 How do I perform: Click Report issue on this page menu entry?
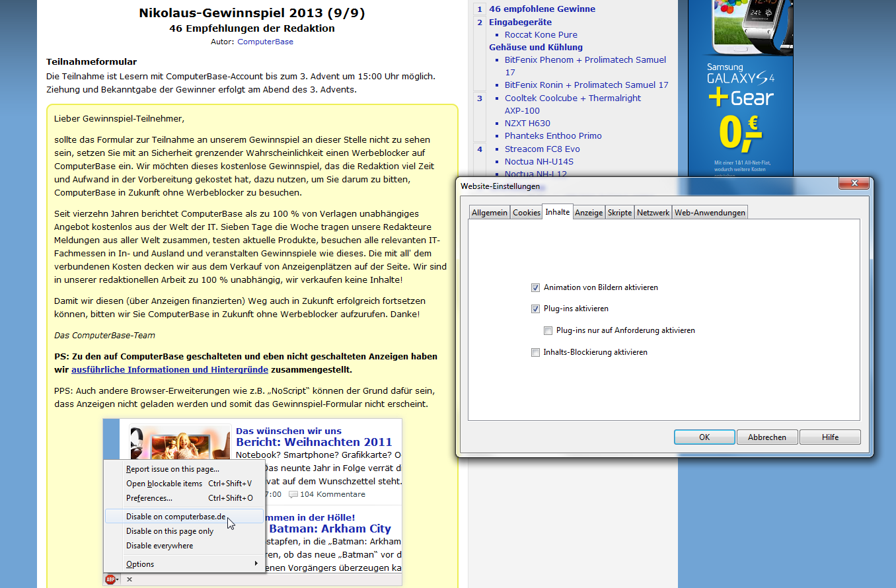[x=184, y=469]
